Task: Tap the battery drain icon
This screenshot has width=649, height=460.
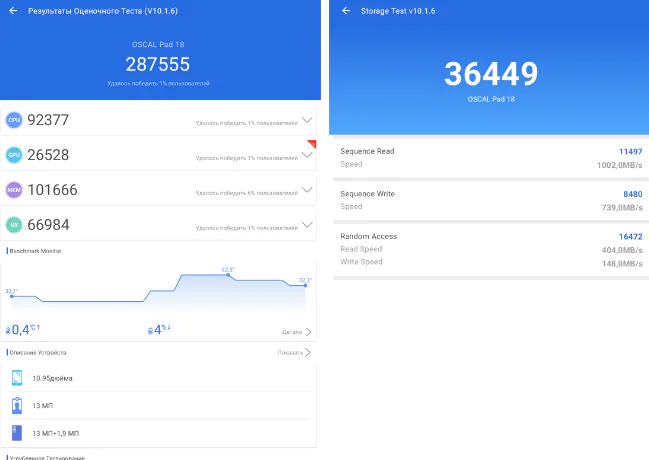Action: 150,331
